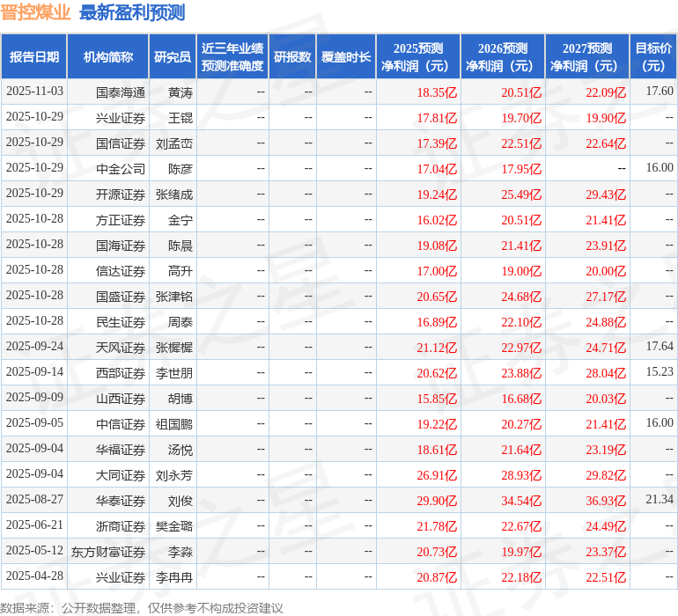Click the 最新盈利预测 heading text

point(132,12)
